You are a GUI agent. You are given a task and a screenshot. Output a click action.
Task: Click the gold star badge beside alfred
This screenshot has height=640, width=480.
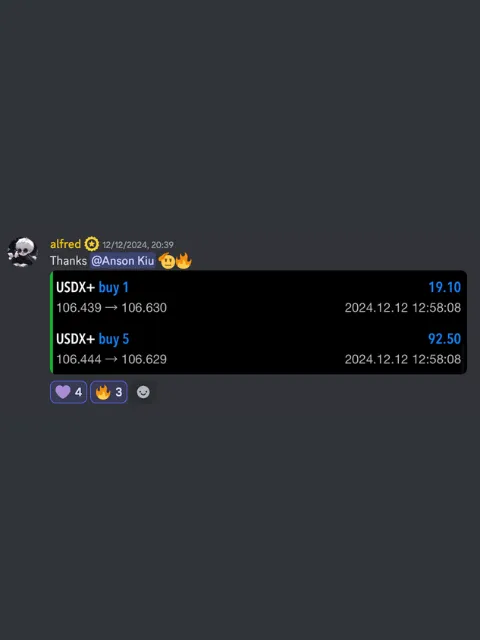91,244
